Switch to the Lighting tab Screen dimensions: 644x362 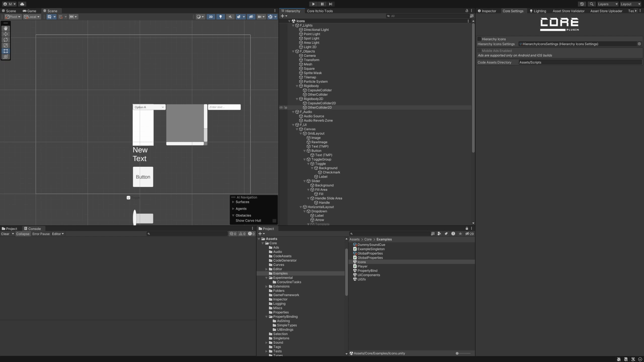pos(538,11)
